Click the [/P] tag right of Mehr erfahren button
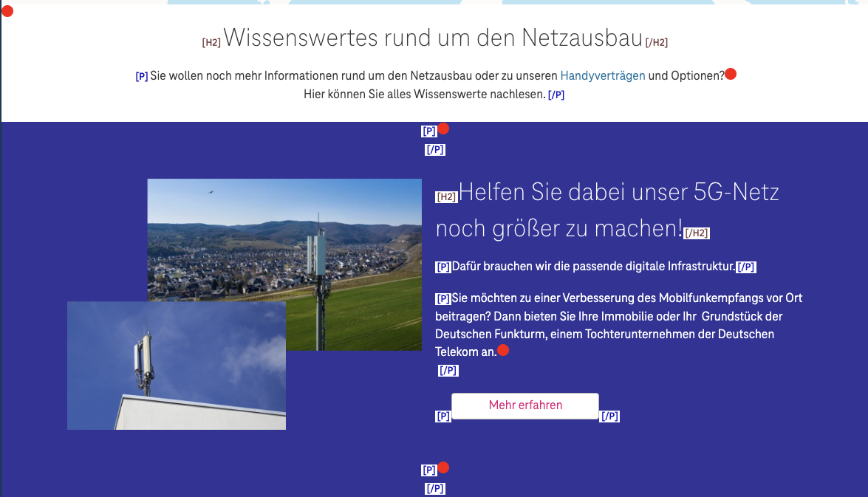The height and width of the screenshot is (497, 868). (x=609, y=416)
